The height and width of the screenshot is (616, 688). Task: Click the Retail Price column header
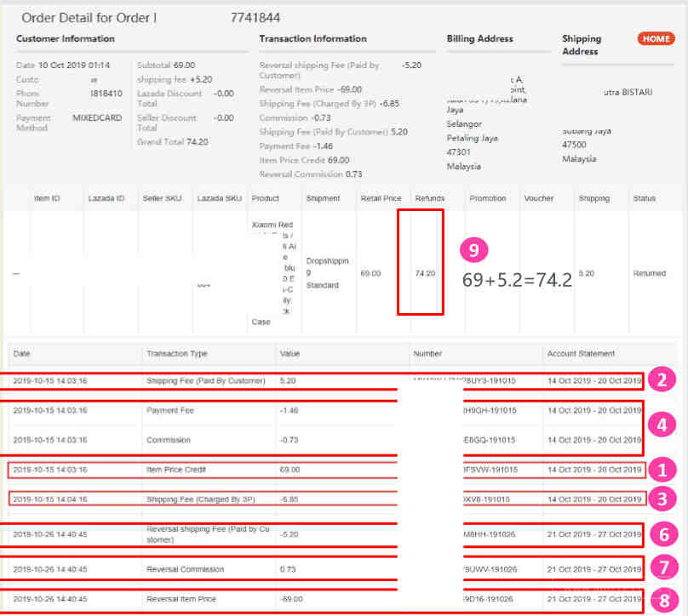[381, 198]
